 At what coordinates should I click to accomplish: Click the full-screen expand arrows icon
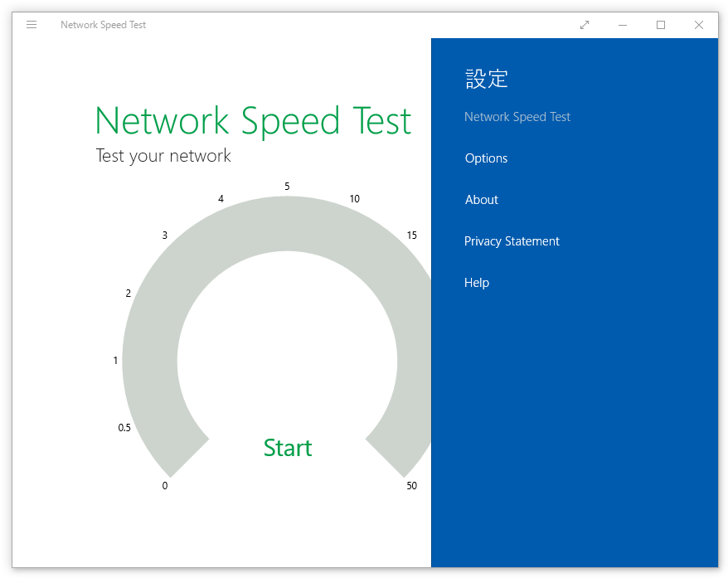pos(585,25)
